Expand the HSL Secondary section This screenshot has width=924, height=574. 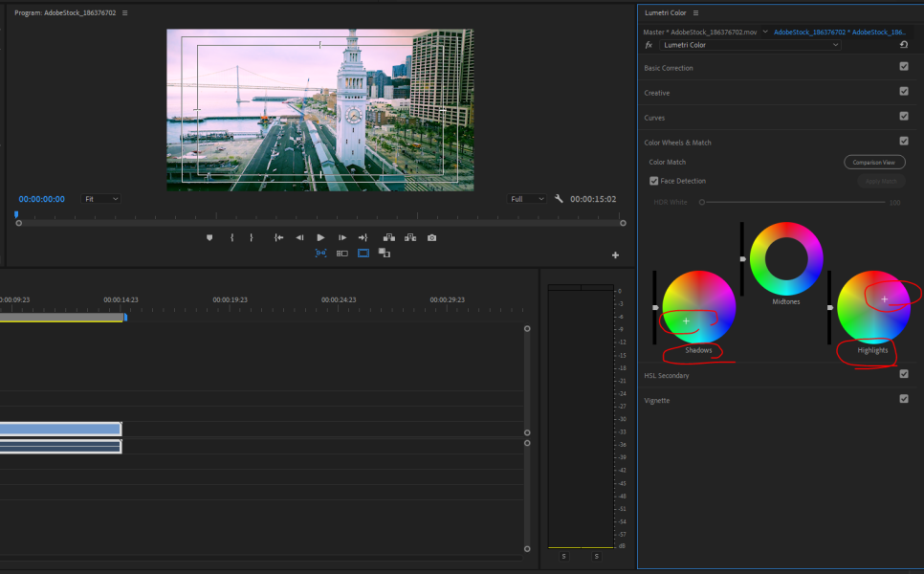(667, 375)
